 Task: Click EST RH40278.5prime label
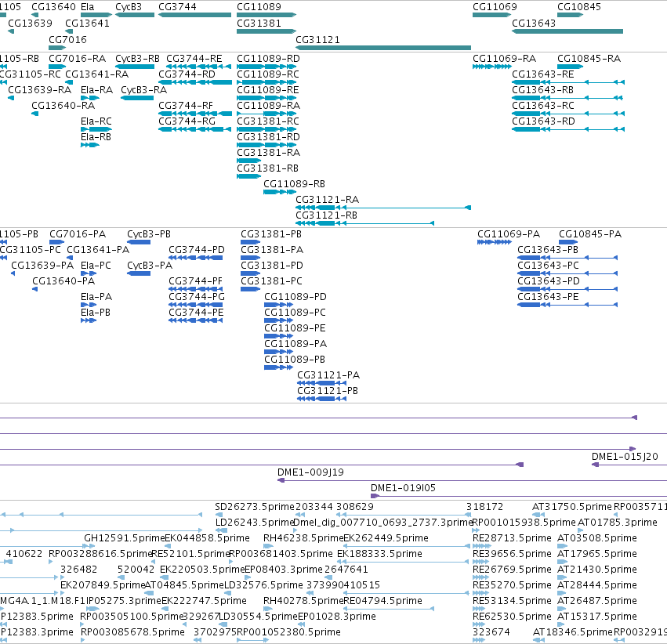[303, 601]
